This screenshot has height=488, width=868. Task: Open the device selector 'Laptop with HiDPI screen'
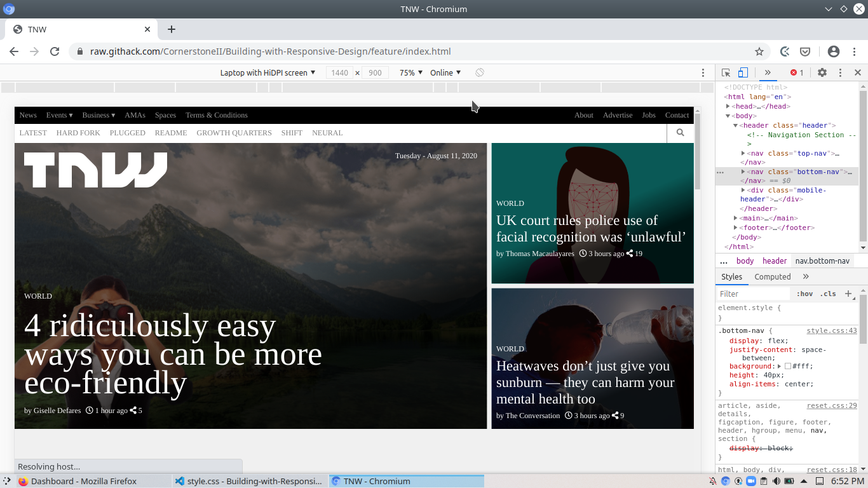coord(268,72)
